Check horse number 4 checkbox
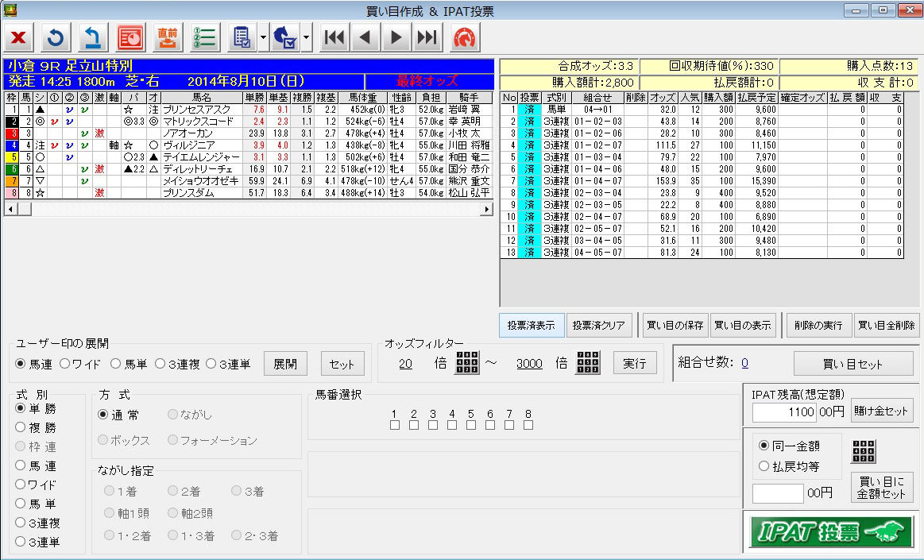The height and width of the screenshot is (560, 924). [x=452, y=424]
